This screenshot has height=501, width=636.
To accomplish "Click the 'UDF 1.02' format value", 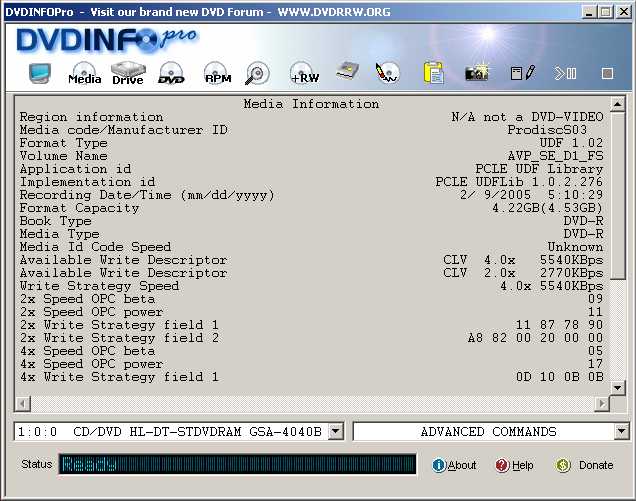I will [571, 143].
